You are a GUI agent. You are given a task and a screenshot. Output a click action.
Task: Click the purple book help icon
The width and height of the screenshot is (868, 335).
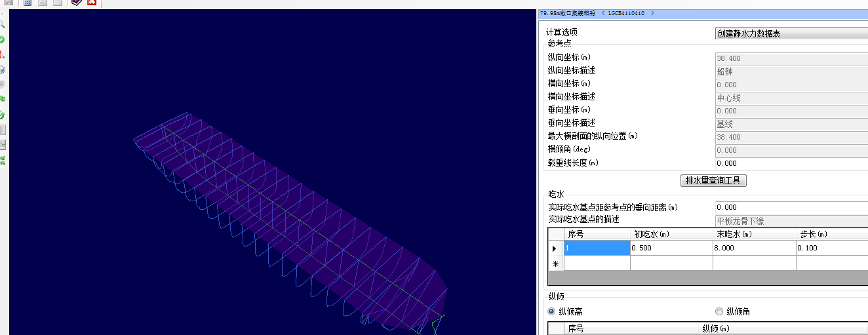(x=77, y=3)
